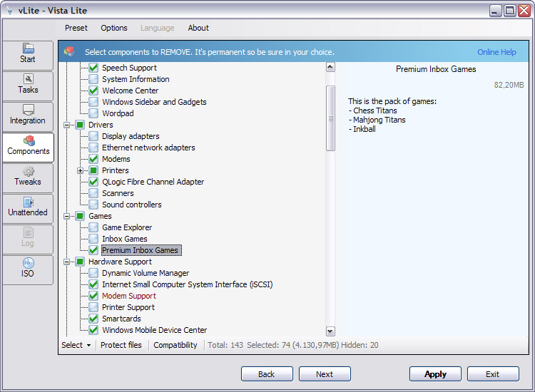The height and width of the screenshot is (392, 535).
Task: Go to the Tasks section
Action: pos(28,86)
